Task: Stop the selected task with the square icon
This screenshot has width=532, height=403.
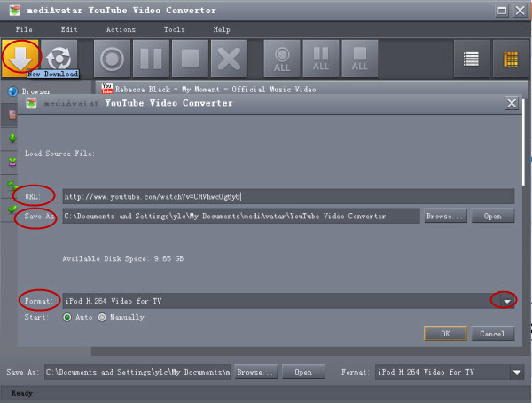Action: [190, 59]
